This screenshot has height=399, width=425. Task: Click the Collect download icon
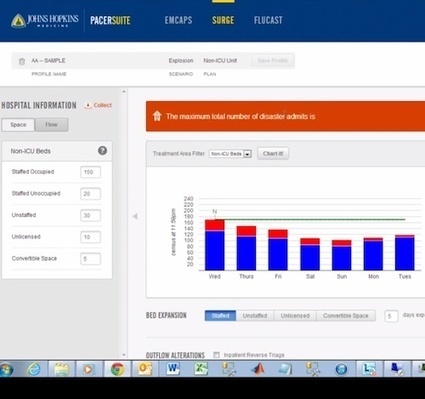point(88,105)
